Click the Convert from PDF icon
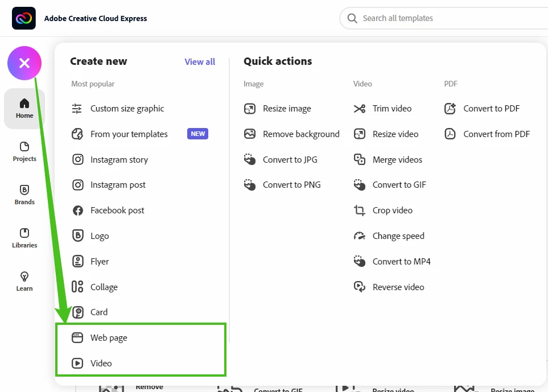The width and height of the screenshot is (548, 392). click(450, 134)
